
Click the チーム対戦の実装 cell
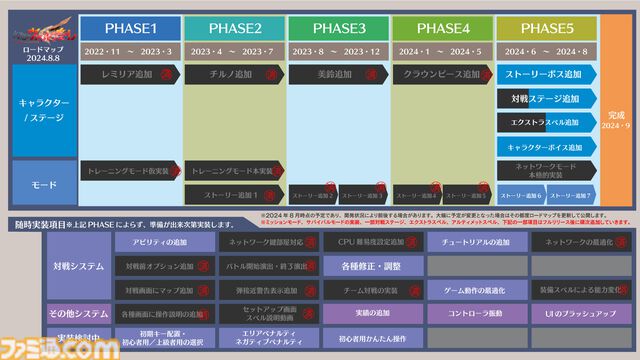[373, 290]
